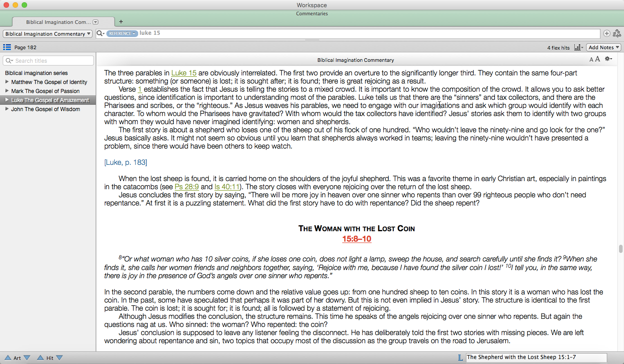Open the Ps 28:9 reference link
The height and width of the screenshot is (364, 624).
point(186,187)
